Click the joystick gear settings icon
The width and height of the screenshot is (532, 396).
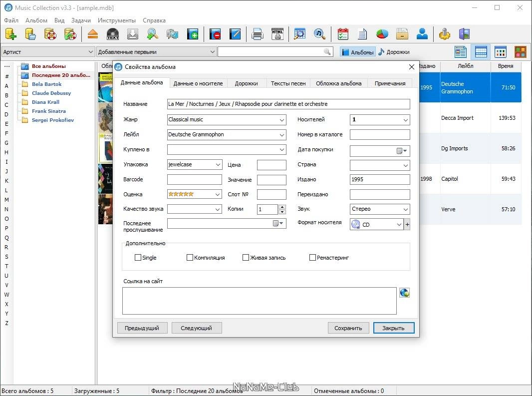445,34
